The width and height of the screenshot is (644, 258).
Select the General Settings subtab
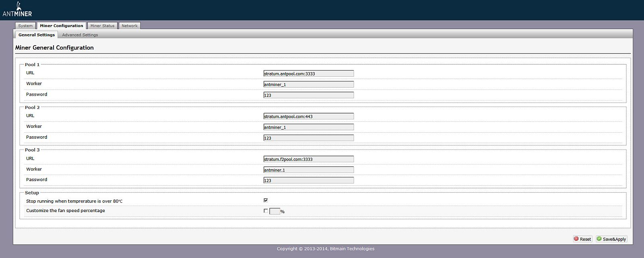click(36, 35)
